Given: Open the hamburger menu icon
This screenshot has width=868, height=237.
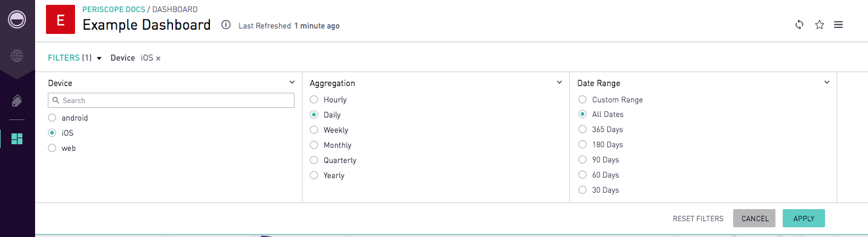Looking at the screenshot, I should (838, 25).
